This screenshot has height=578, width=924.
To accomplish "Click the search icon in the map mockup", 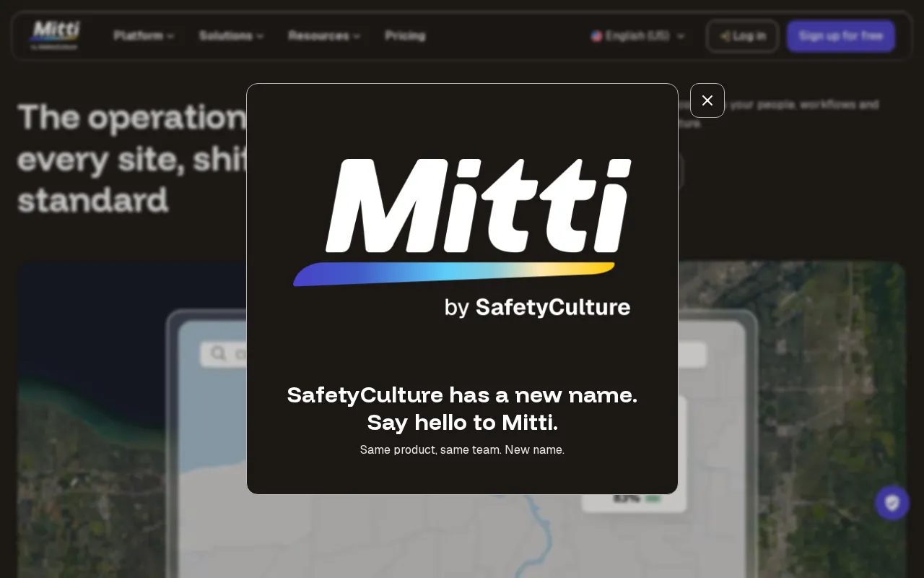I will tap(218, 353).
